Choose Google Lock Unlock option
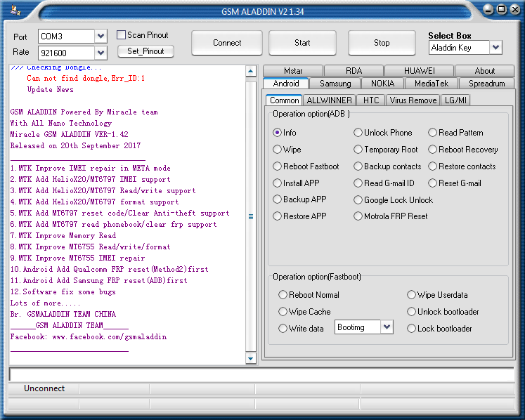The image size is (525, 420). 358,200
